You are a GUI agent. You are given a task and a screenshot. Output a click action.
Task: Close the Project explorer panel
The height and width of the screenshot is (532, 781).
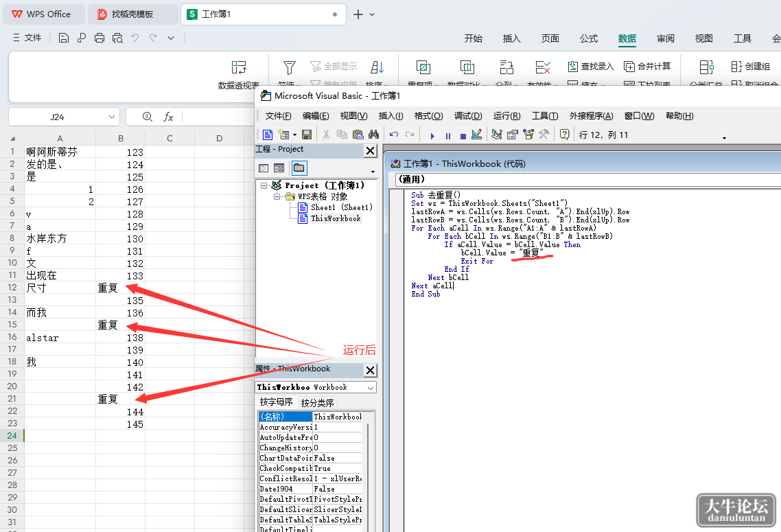coord(371,150)
